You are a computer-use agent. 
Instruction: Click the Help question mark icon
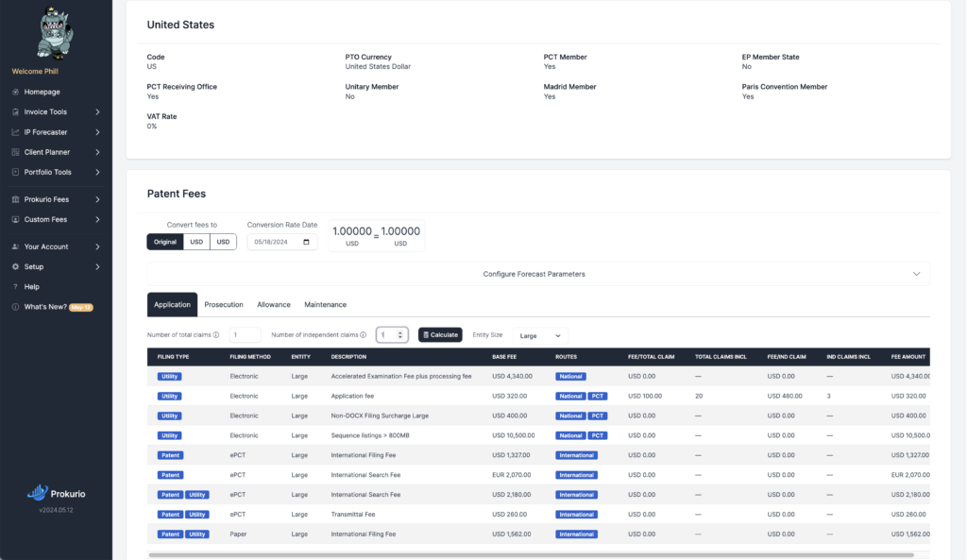coord(15,287)
